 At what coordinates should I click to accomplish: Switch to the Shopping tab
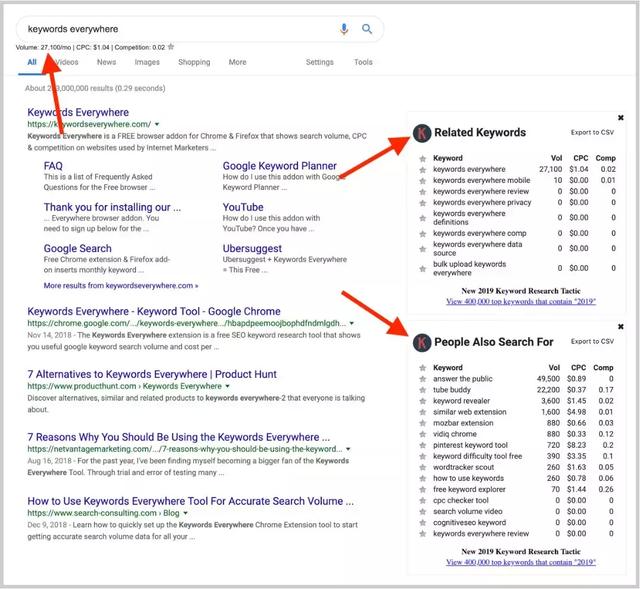194,62
